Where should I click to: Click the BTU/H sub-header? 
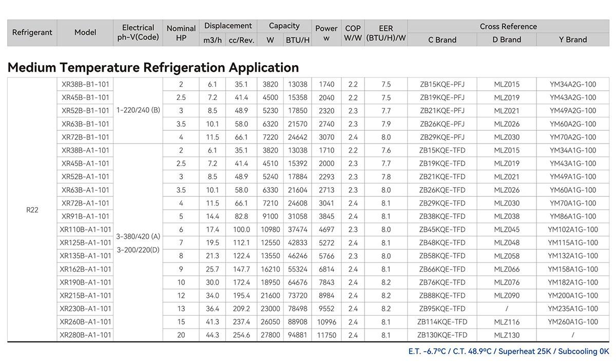pyautogui.click(x=298, y=40)
